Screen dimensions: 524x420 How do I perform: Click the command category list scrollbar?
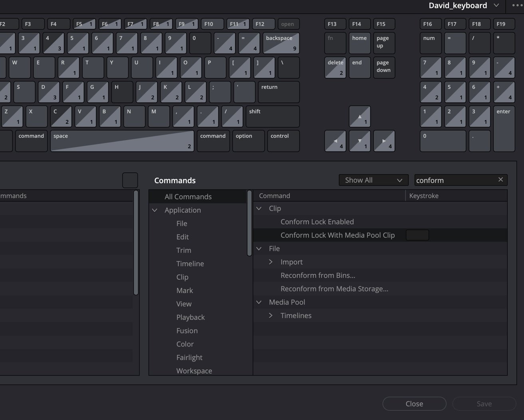pyautogui.click(x=250, y=223)
